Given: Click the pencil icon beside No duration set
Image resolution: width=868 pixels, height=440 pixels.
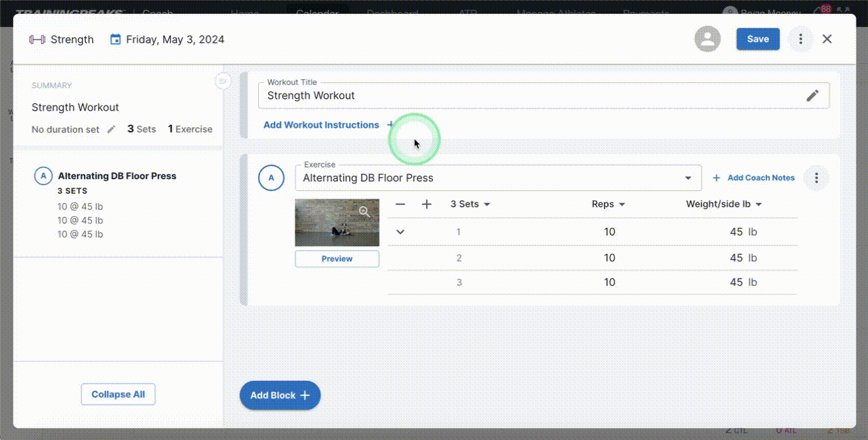Looking at the screenshot, I should [x=110, y=130].
